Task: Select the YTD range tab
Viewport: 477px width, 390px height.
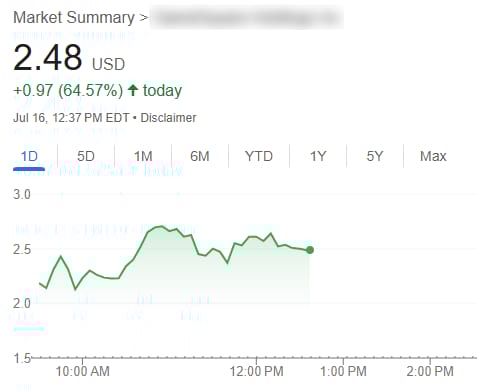Action: click(x=259, y=156)
